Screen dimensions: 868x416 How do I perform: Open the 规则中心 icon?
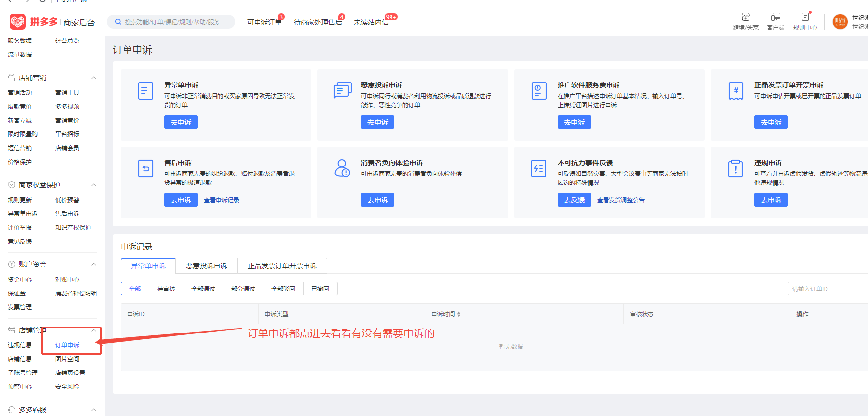(805, 17)
